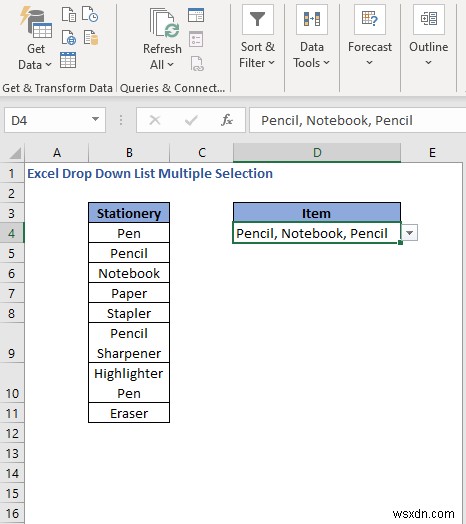Open the Refresh All dropdown
This screenshot has height=524, width=466.
click(x=162, y=57)
